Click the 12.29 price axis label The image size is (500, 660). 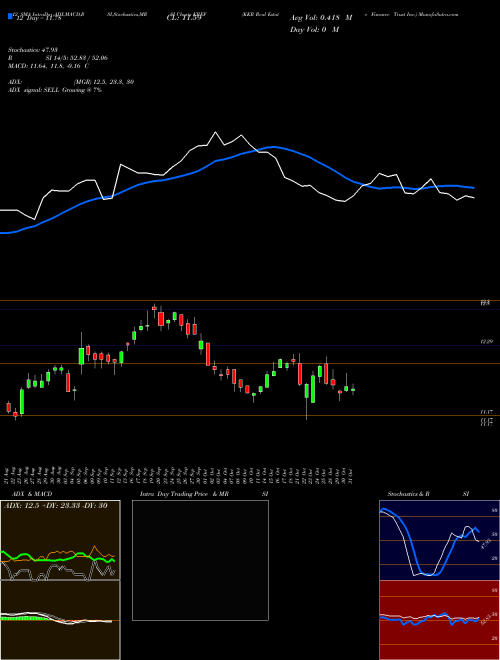click(x=486, y=342)
